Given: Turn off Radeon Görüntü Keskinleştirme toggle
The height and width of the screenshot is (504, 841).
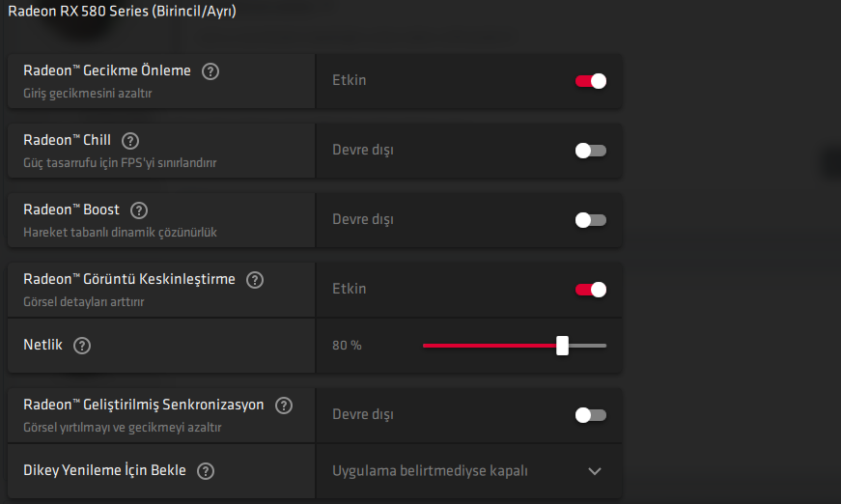Looking at the screenshot, I should [x=590, y=290].
